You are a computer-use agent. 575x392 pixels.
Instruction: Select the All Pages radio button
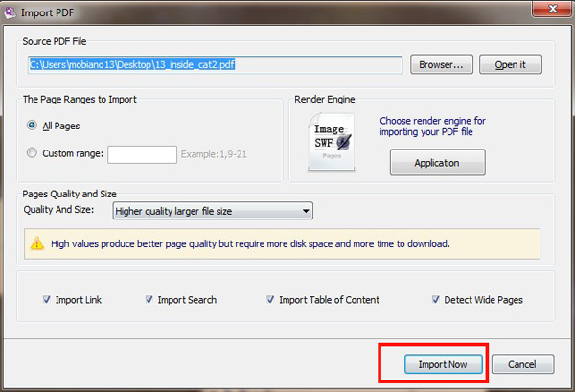[32, 126]
